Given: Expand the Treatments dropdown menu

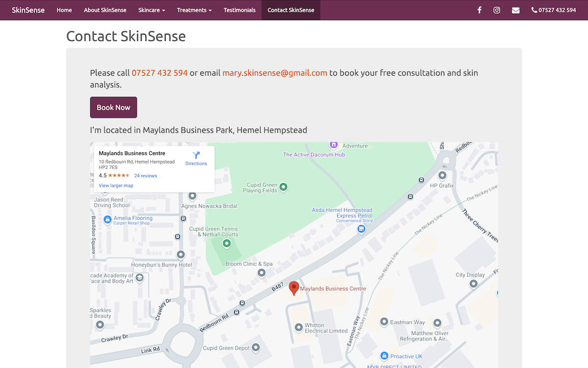Looking at the screenshot, I should tap(194, 10).
